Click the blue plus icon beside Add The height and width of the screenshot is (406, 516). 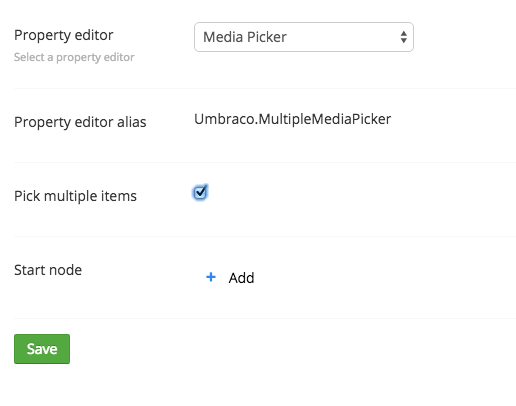point(211,277)
